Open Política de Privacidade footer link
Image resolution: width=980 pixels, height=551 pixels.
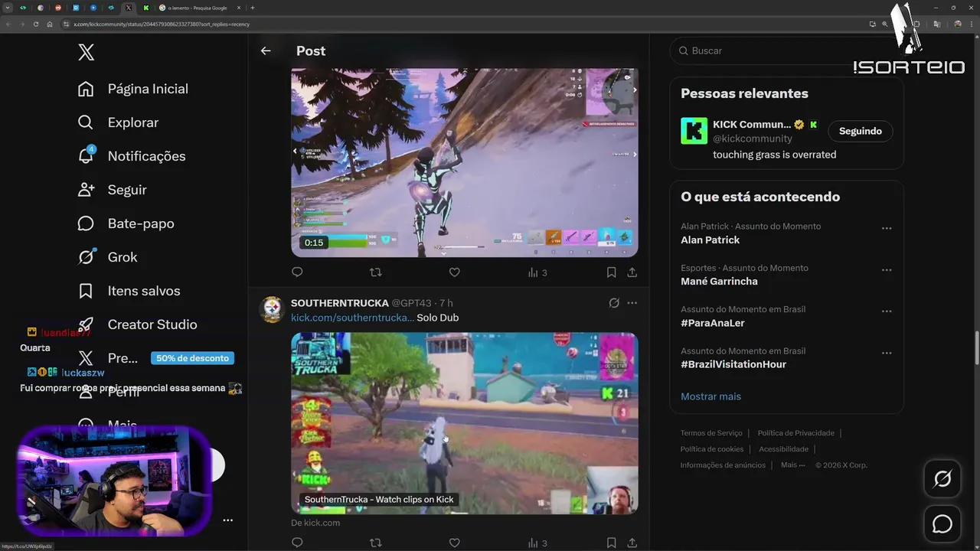[x=796, y=433]
